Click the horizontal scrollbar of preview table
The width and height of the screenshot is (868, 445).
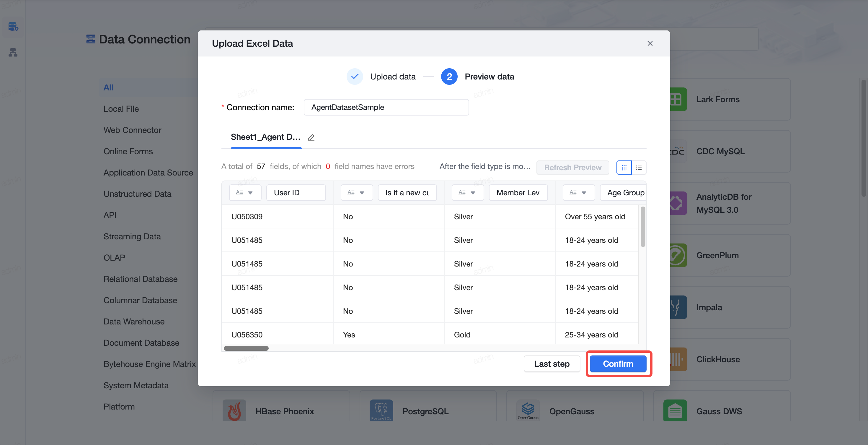click(246, 348)
